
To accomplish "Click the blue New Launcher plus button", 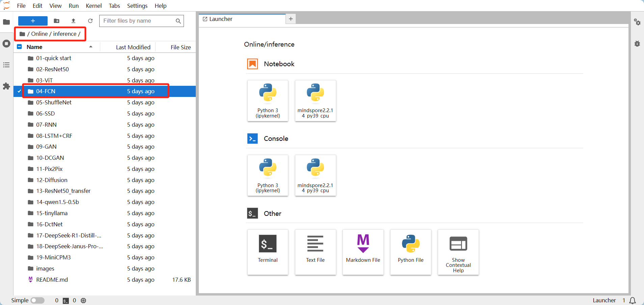I will click(x=33, y=21).
